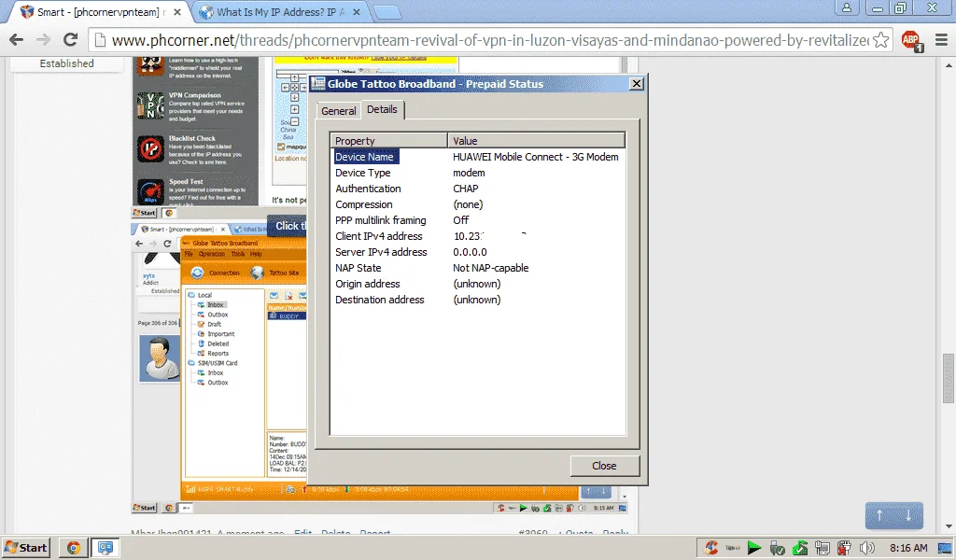Click the Blacklist Check sidebar icon
This screenshot has width=956, height=560.
[150, 149]
